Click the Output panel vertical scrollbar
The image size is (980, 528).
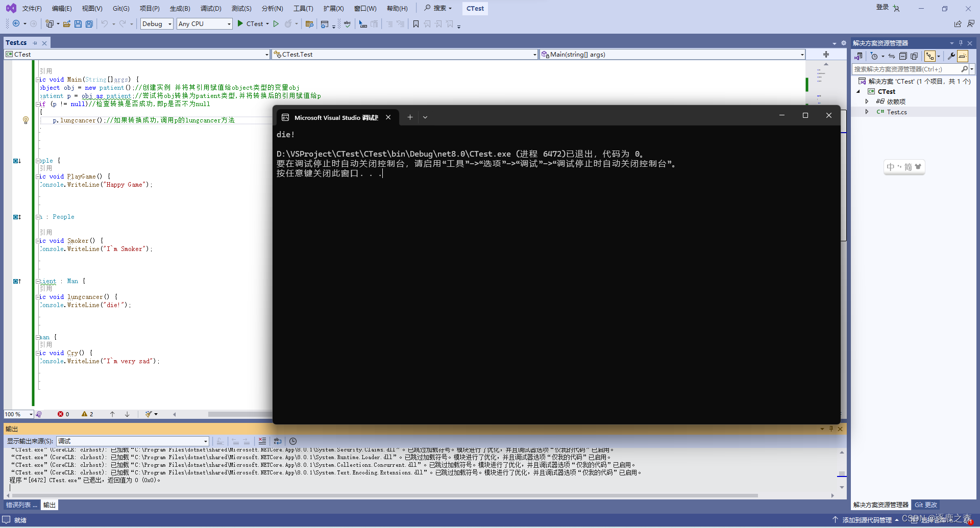[x=842, y=470]
